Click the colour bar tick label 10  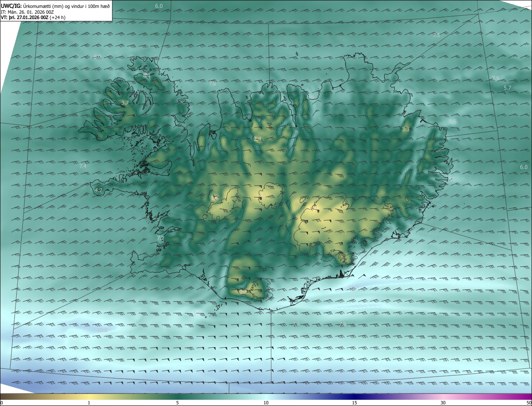[266, 403]
